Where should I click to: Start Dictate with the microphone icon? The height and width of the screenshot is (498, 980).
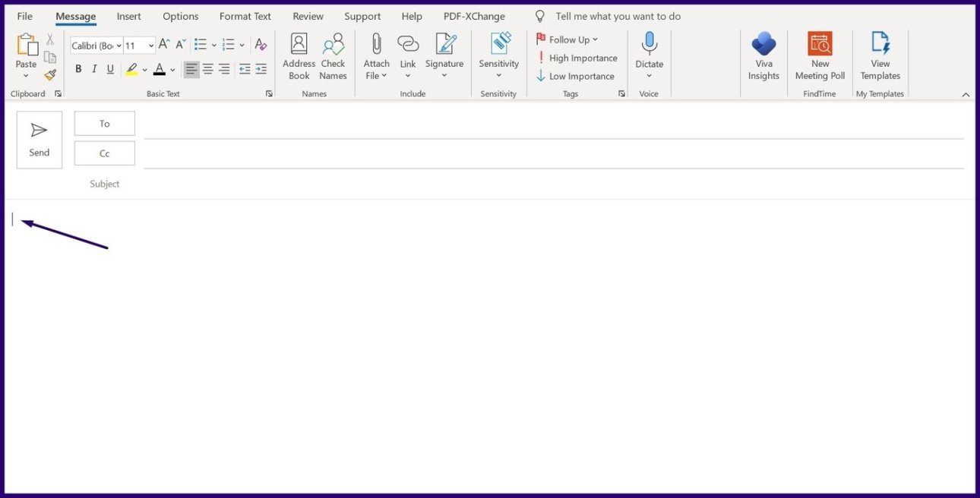click(x=649, y=43)
